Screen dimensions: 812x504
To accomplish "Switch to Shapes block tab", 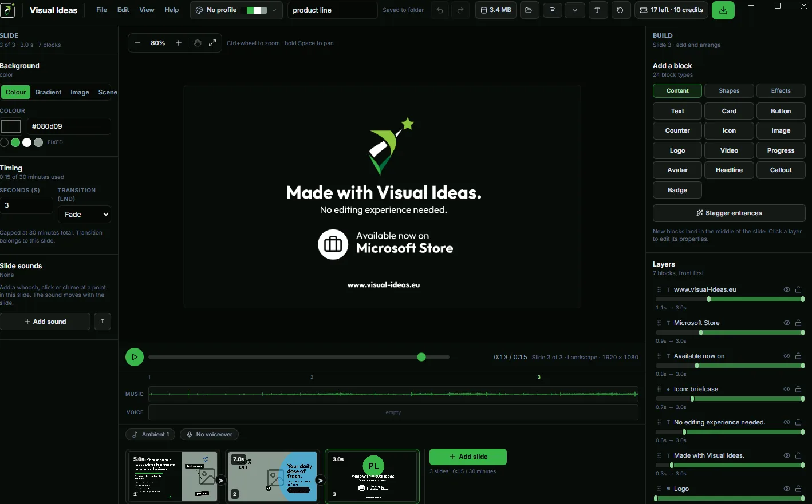I will (729, 91).
